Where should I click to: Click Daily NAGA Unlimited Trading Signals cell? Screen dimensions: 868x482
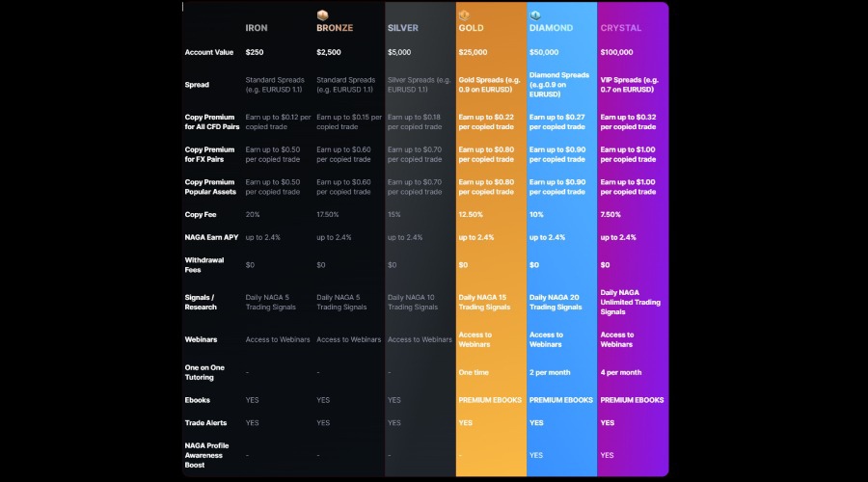pyautogui.click(x=630, y=302)
